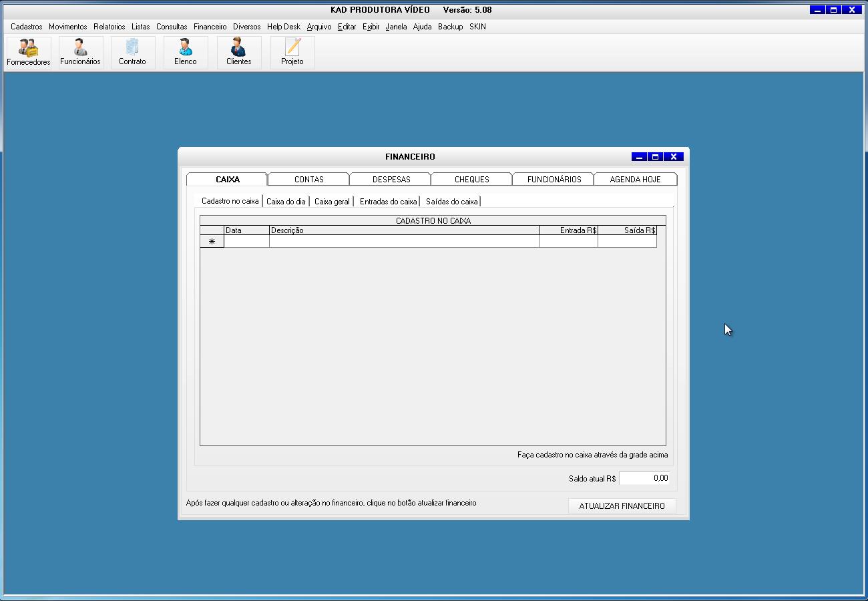
Task: Switch to Caixa do dia subtab
Action: 286,201
